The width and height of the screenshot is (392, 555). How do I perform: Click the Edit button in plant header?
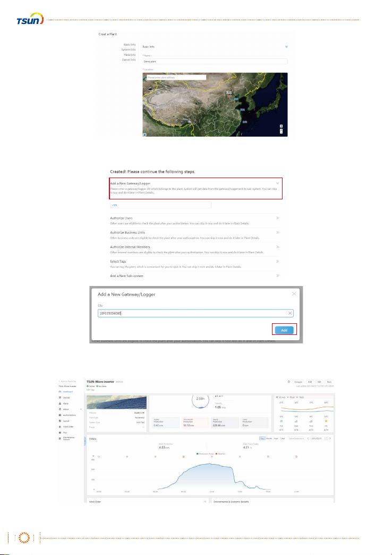(x=319, y=382)
